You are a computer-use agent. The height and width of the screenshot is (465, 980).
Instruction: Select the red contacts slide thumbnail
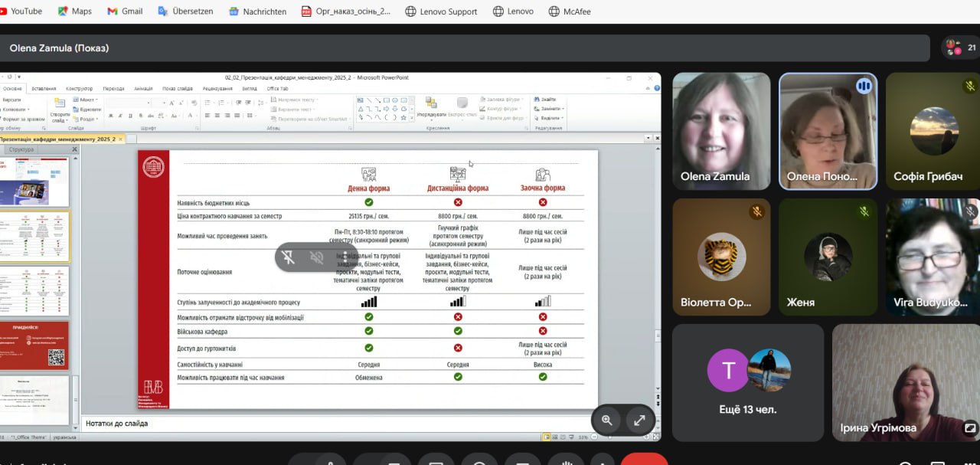34,345
